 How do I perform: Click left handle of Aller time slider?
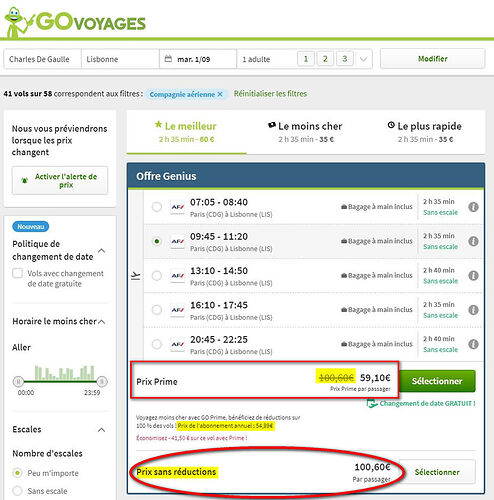pos(18,381)
